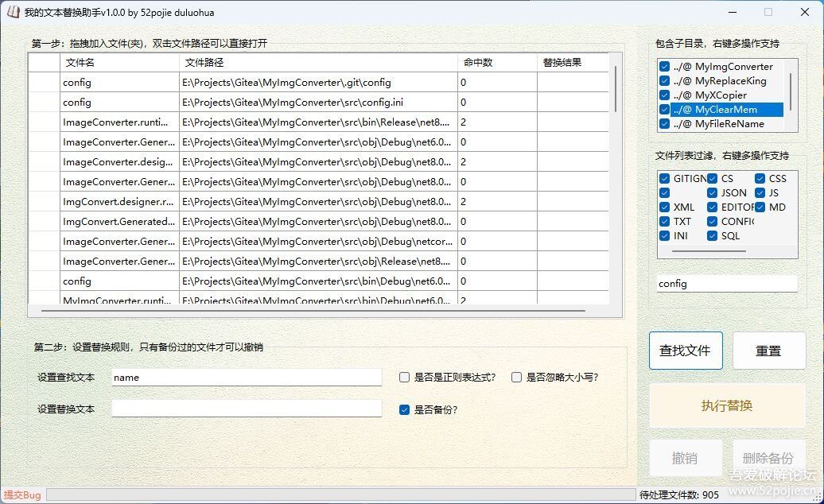Screen dimensions: 824x504
Task: Toggle the MyImgConverter directory checkbox
Action: (664, 67)
